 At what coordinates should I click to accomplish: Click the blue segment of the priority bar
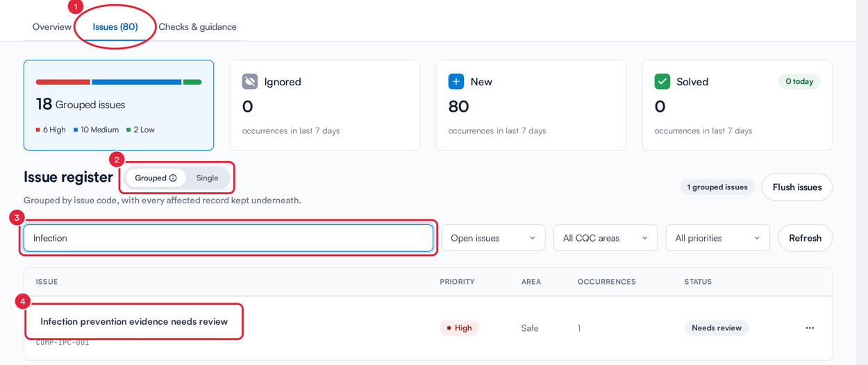[x=137, y=82]
